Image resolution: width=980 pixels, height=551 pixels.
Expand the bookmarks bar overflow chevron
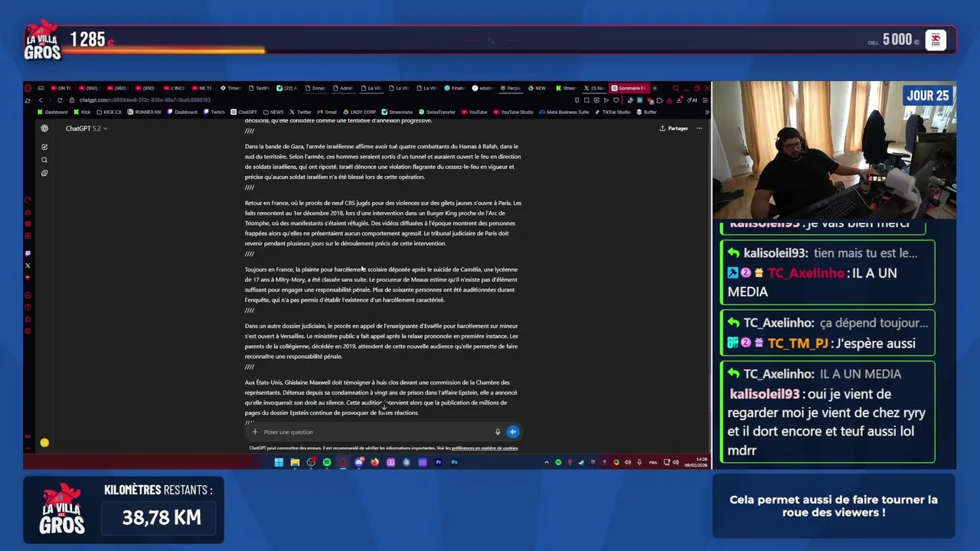click(x=707, y=112)
